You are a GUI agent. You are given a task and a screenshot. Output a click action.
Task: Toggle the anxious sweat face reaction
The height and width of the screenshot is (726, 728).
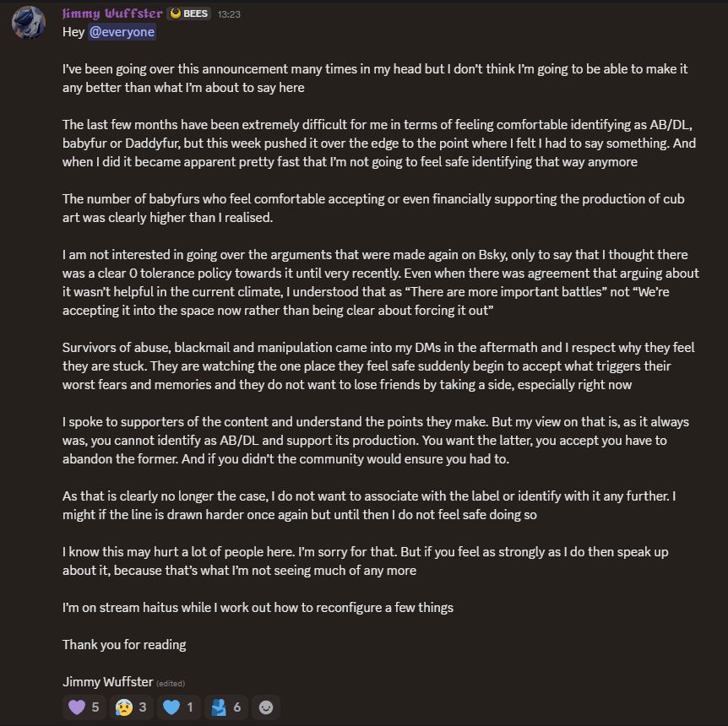pos(131,707)
